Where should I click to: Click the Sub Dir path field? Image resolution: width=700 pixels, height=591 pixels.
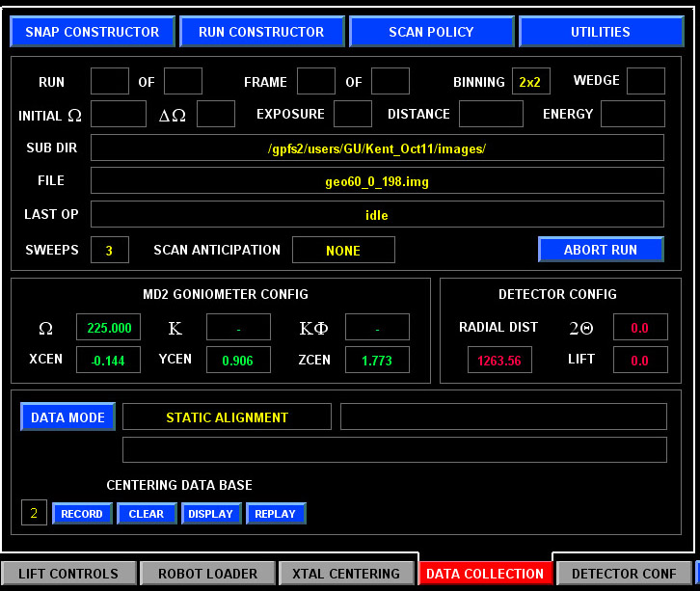pyautogui.click(x=377, y=148)
